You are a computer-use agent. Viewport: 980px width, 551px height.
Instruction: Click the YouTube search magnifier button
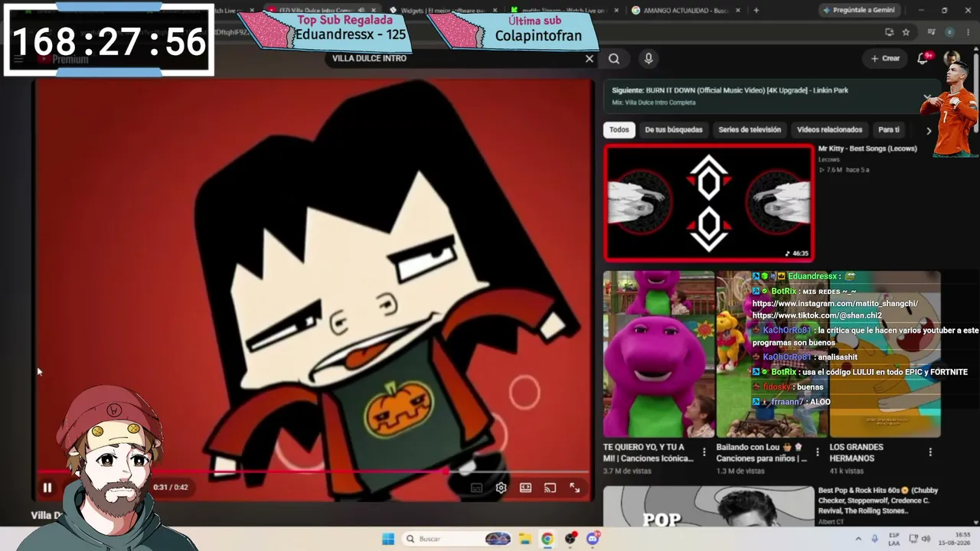[x=614, y=59]
